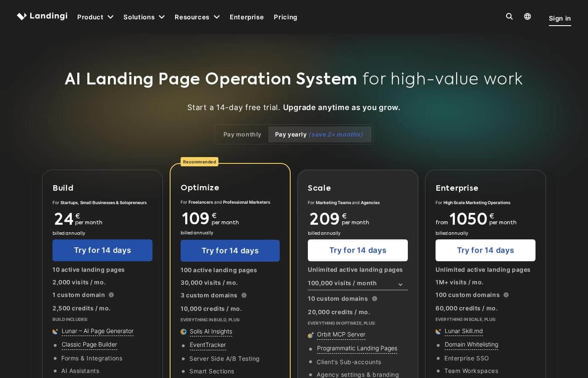The width and height of the screenshot is (588, 378).
Task: Open the search icon in header
Action: (509, 16)
